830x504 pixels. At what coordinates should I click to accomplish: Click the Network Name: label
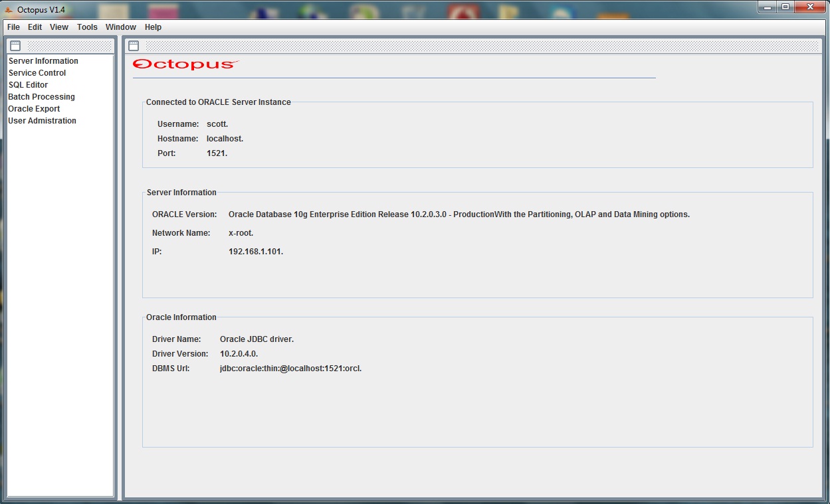click(181, 233)
